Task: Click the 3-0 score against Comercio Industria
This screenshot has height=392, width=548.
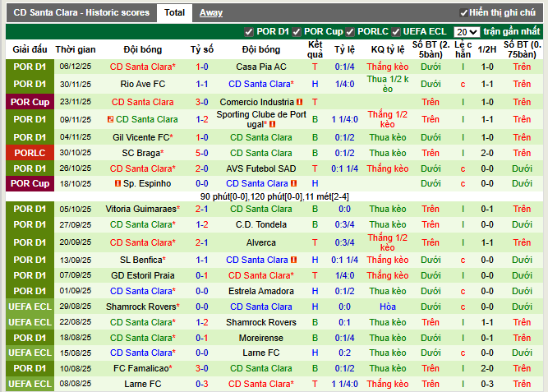Action: 202,102
